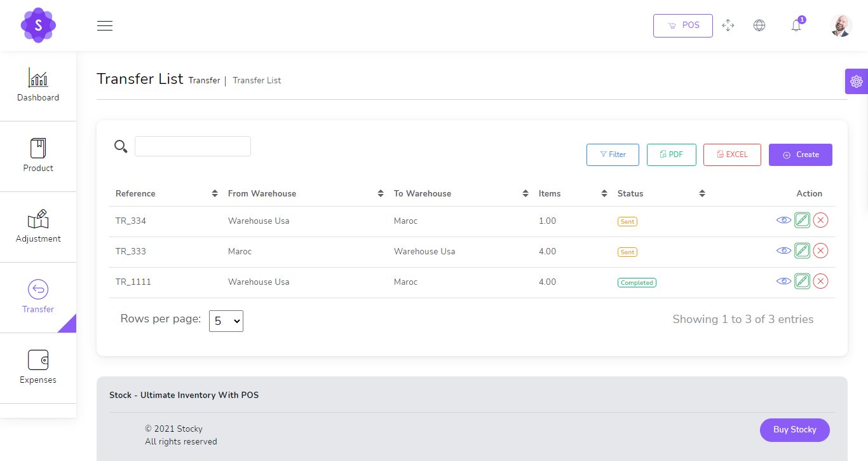Click the hamburger menu icon
Viewport: 868px width, 461px height.
coord(105,25)
